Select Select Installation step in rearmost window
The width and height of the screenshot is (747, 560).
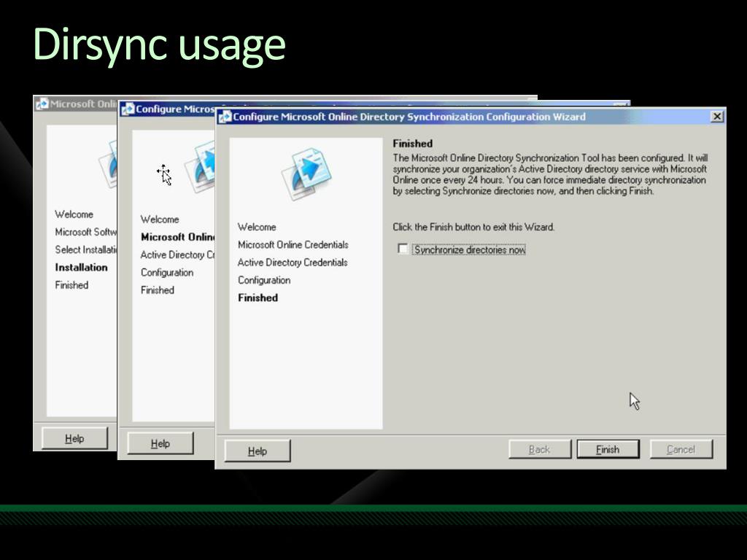tap(85, 249)
